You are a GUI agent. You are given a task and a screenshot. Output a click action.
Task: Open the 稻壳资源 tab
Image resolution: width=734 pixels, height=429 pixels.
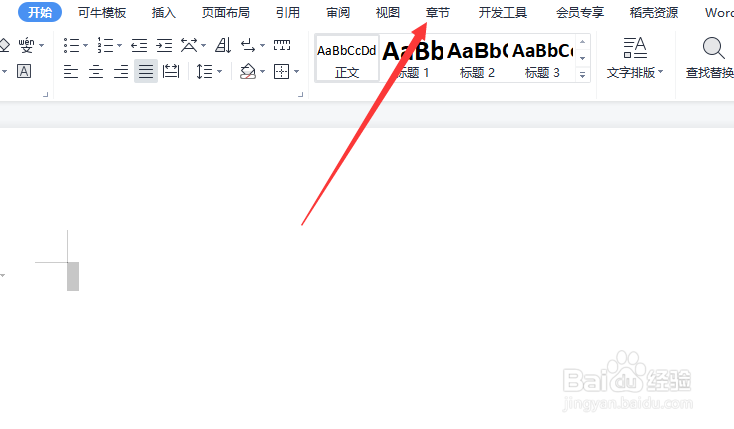coord(654,13)
